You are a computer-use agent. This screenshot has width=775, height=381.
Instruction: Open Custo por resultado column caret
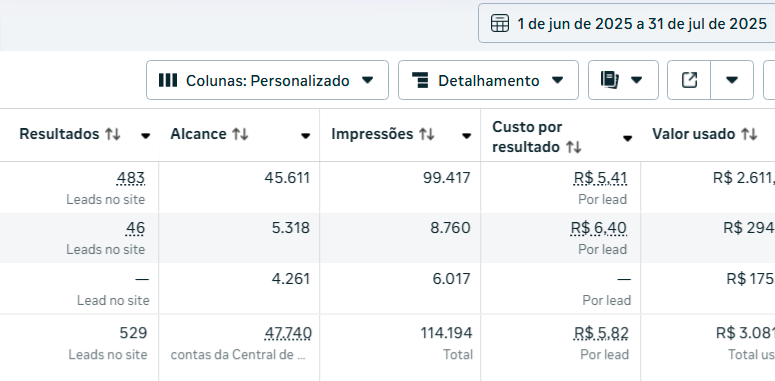tap(627, 139)
